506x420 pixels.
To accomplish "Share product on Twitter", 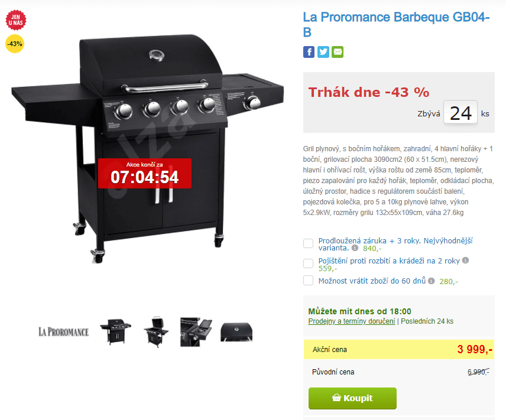I will (323, 52).
